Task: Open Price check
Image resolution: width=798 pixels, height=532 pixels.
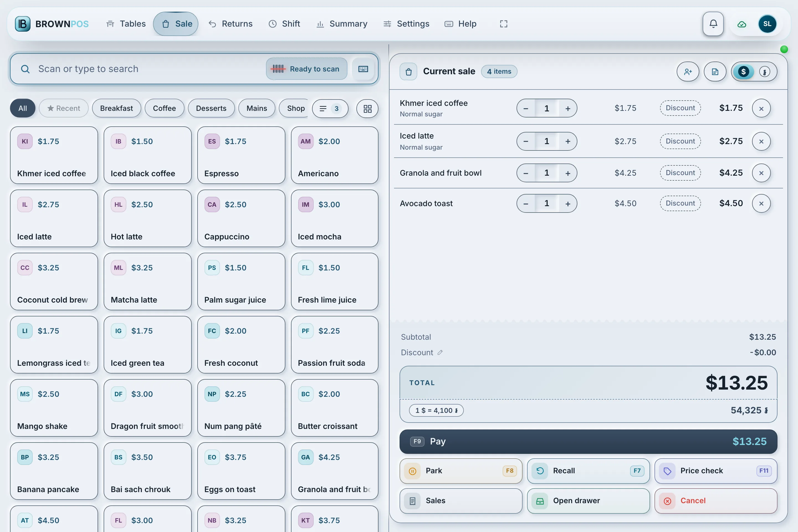Action: [x=715, y=471]
